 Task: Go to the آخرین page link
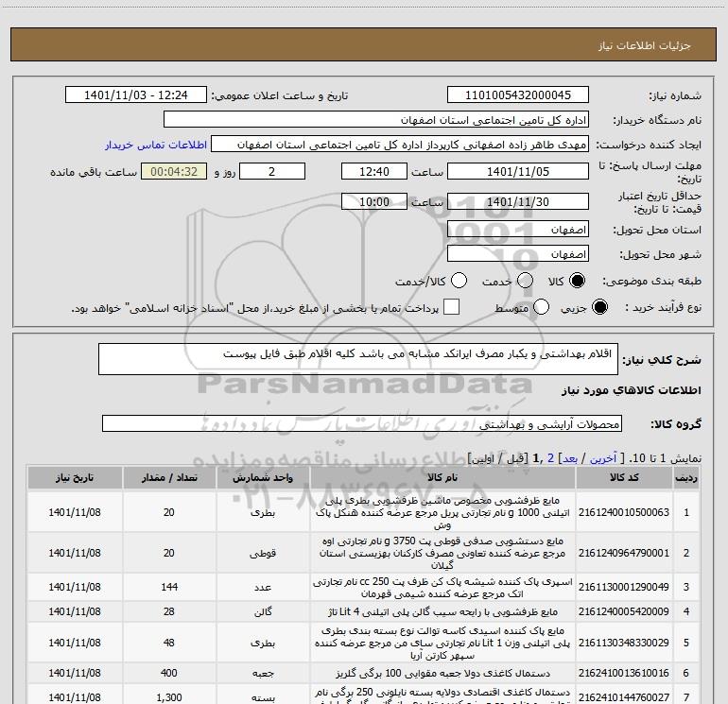[603, 458]
